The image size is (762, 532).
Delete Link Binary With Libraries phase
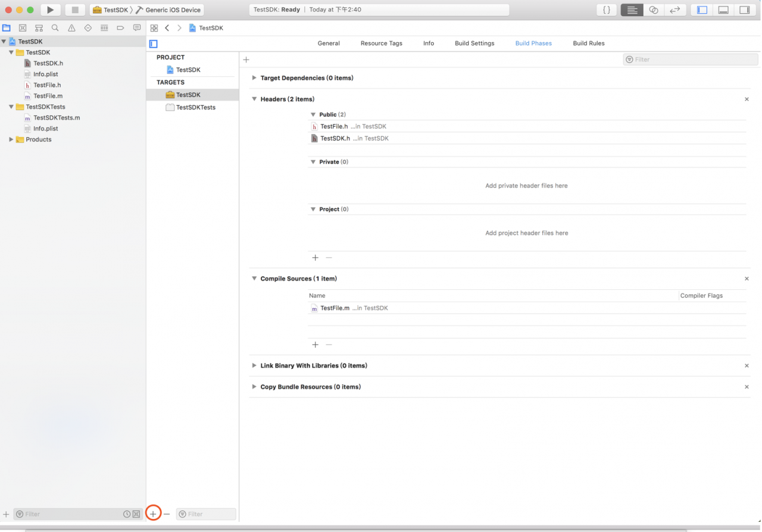[x=747, y=366]
